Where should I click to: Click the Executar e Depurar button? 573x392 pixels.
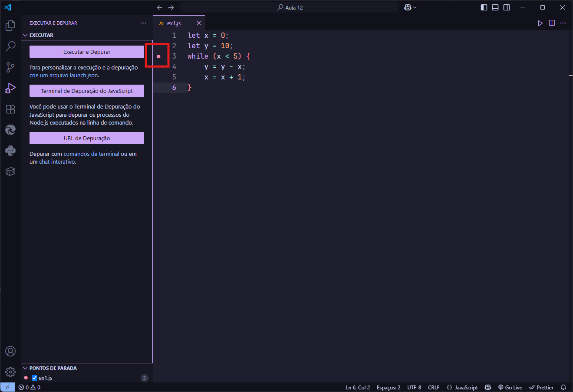(x=87, y=52)
